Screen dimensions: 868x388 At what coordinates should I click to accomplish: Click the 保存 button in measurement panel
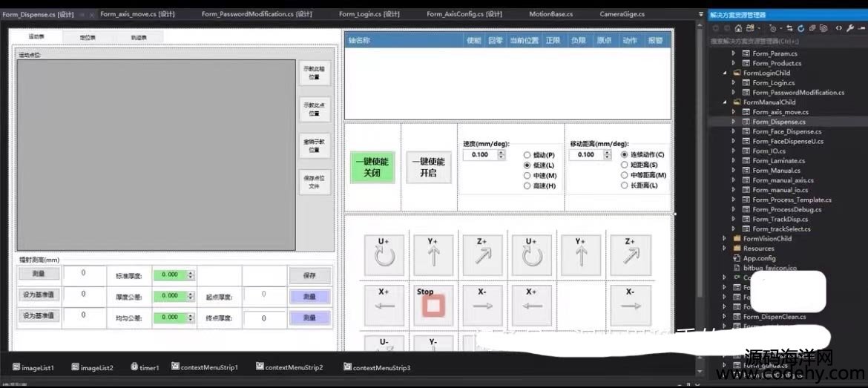pos(309,275)
